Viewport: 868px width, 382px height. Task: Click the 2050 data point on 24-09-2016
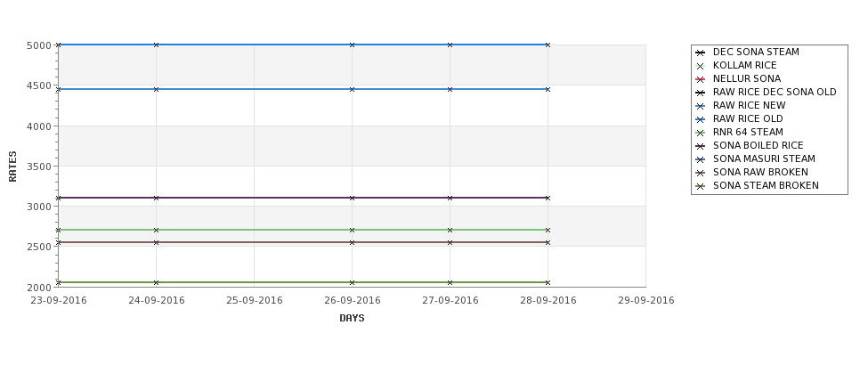156,282
